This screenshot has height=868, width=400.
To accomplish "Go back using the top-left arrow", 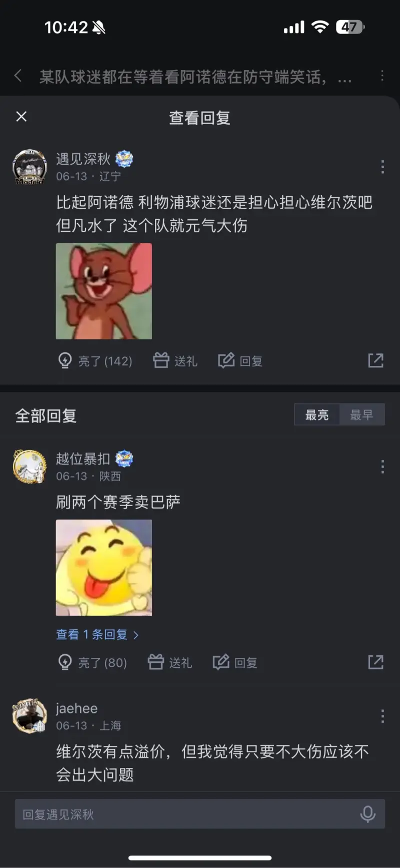I will click(18, 76).
